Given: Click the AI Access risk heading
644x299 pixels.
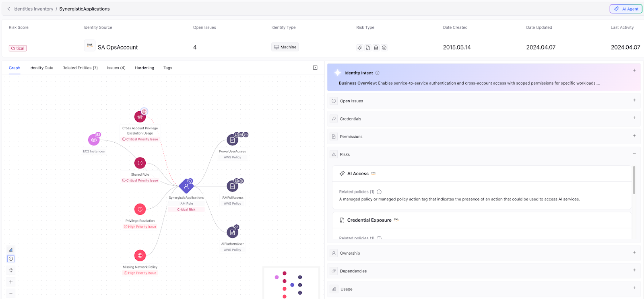Looking at the screenshot, I should 358,174.
